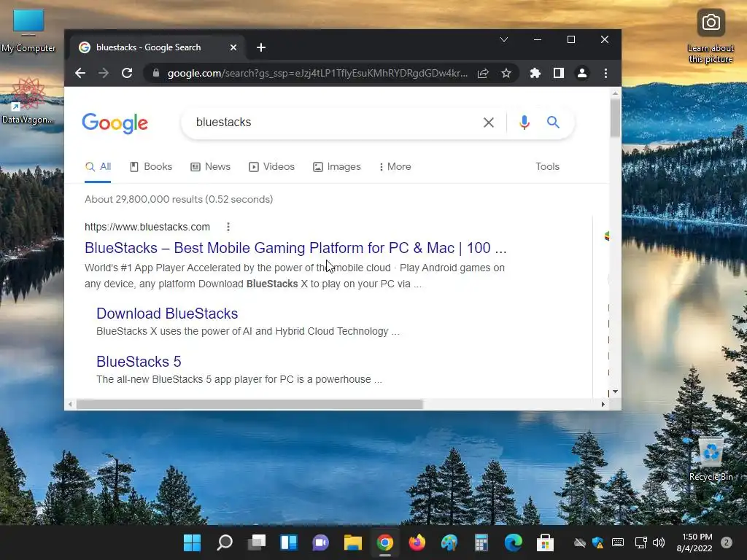Open the Chrome profile avatar icon
The image size is (747, 560).
tap(581, 74)
